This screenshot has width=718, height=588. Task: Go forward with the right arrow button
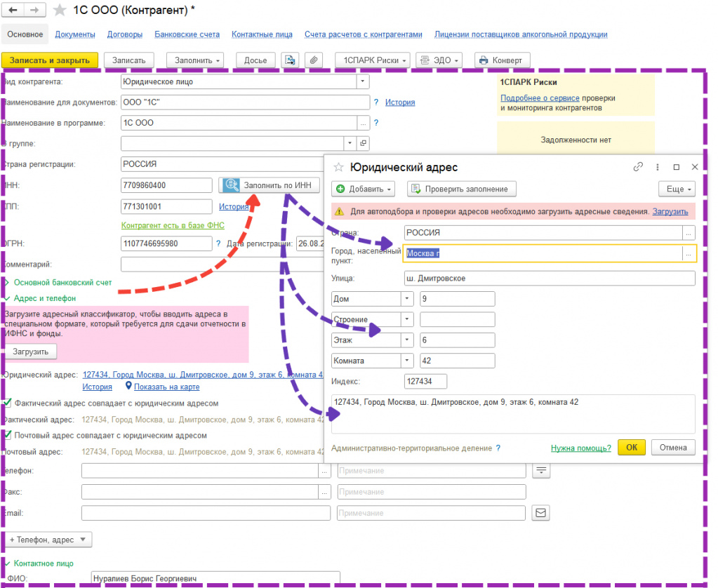click(35, 10)
